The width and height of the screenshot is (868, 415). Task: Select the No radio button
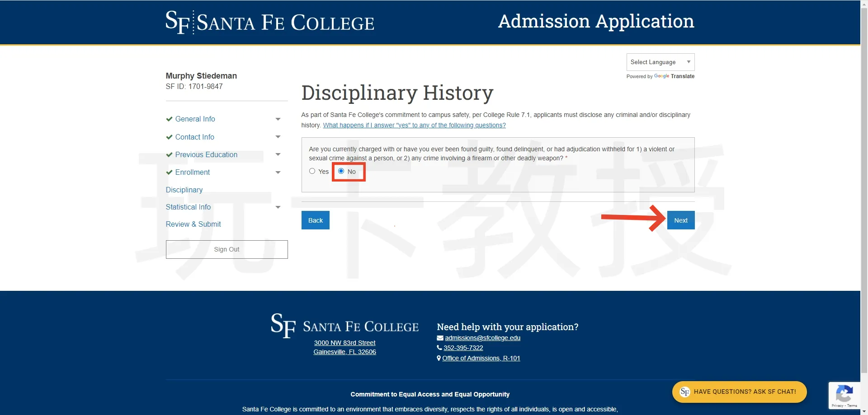(x=341, y=171)
